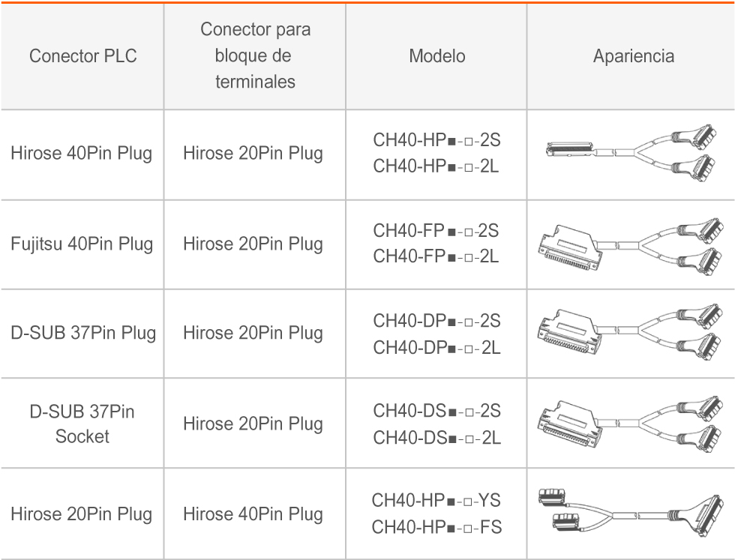Viewport: 735px width, 560px height.
Task: Click model CH40-DS■-□-2L
Action: point(436,438)
